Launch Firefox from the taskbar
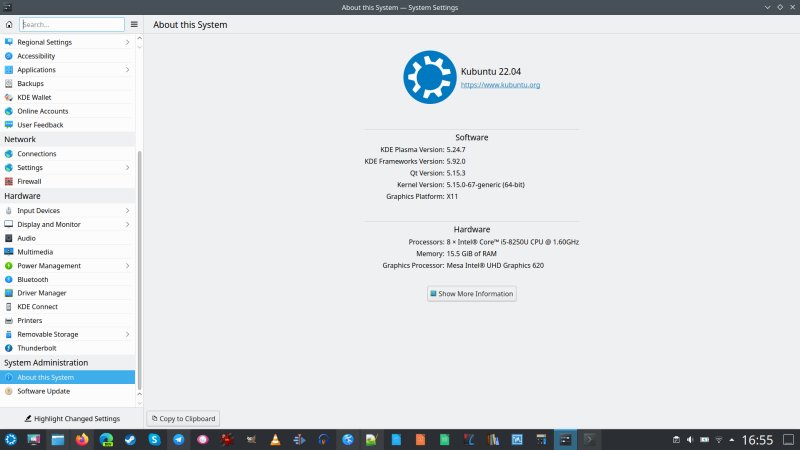800x450 pixels. click(82, 439)
